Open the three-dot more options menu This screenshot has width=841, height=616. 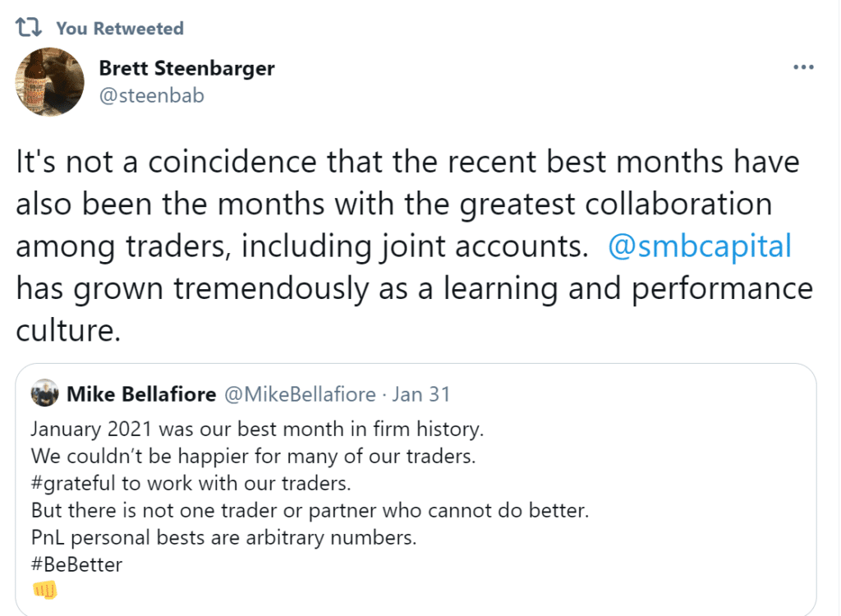[803, 67]
